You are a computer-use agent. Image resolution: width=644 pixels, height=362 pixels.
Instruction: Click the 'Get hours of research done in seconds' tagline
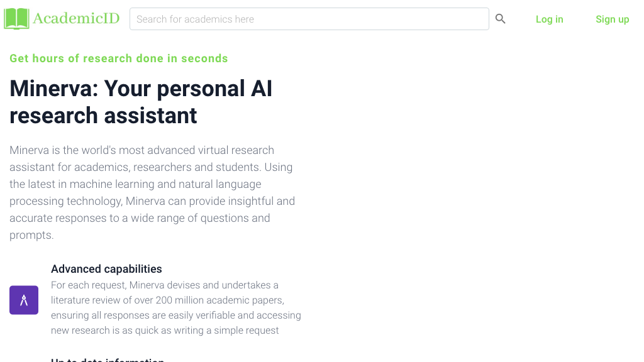118,58
